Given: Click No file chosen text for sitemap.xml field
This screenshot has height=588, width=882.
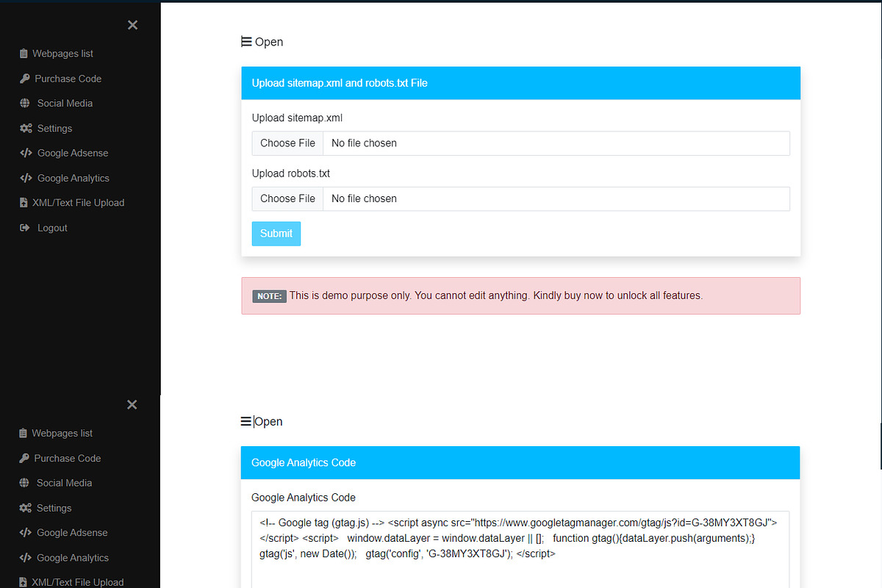Looking at the screenshot, I should click(364, 143).
